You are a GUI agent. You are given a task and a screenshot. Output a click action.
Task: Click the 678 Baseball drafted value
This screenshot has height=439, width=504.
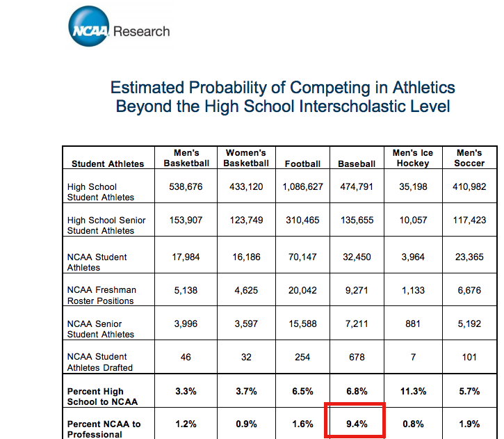pyautogui.click(x=357, y=357)
